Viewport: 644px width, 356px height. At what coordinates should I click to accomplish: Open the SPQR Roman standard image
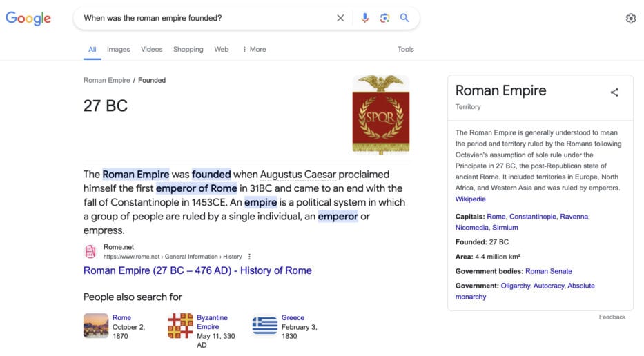[381, 115]
